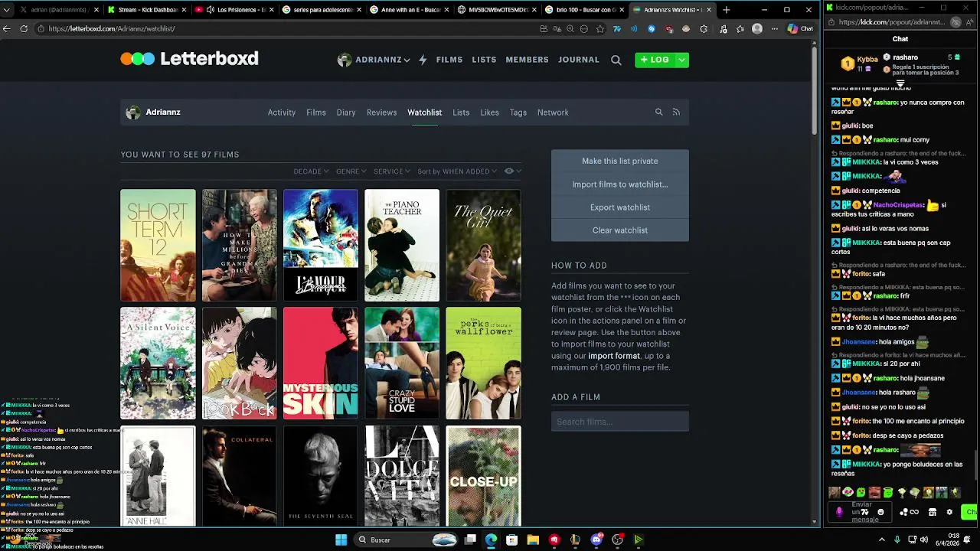Click Export watchlist button
This screenshot has width=980, height=551.
click(620, 207)
